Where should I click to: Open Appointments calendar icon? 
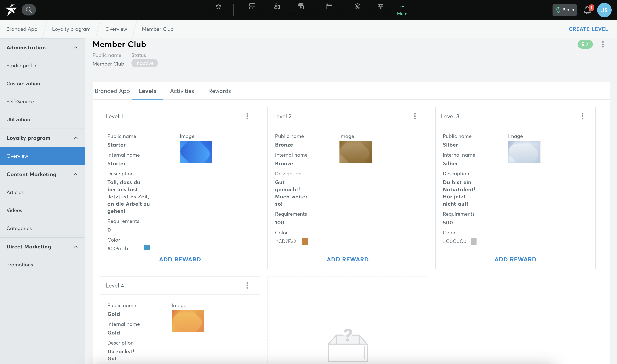coord(329,7)
